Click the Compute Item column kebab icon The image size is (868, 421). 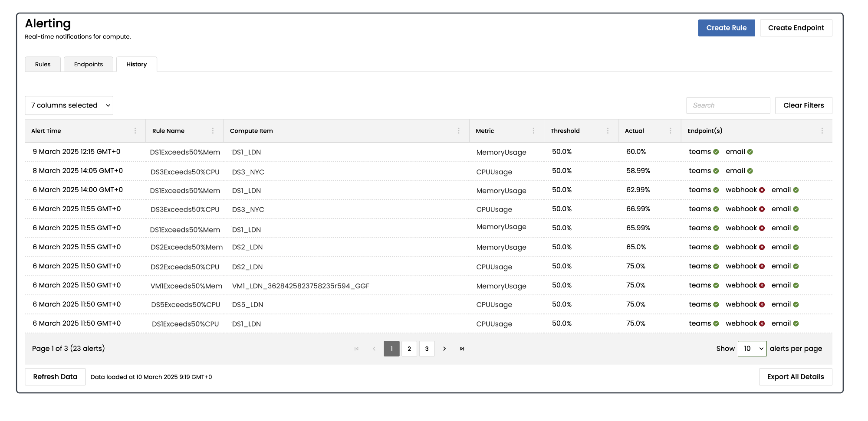[x=458, y=131]
